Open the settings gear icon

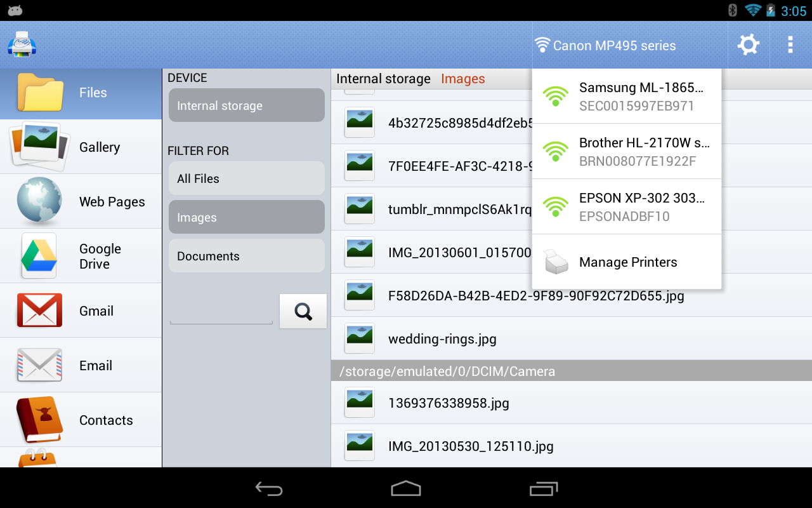(748, 45)
